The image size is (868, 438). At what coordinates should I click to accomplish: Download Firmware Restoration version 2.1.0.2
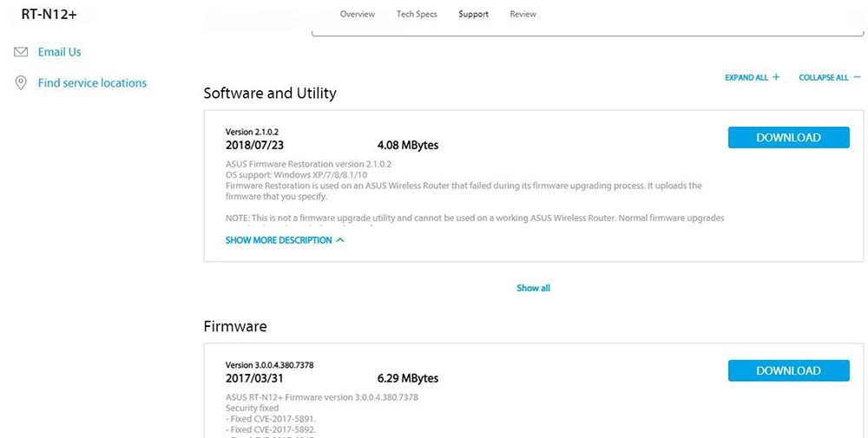coord(788,138)
